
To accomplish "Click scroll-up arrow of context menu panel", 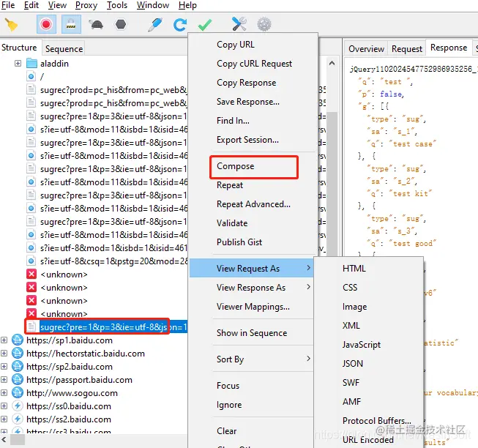I will click(332, 63).
